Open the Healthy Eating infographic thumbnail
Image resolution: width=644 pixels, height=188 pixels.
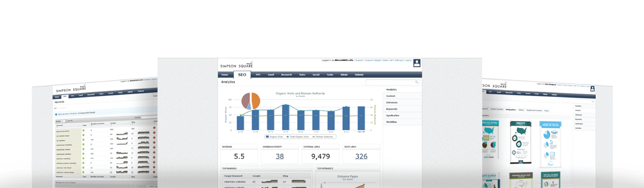(x=491, y=140)
